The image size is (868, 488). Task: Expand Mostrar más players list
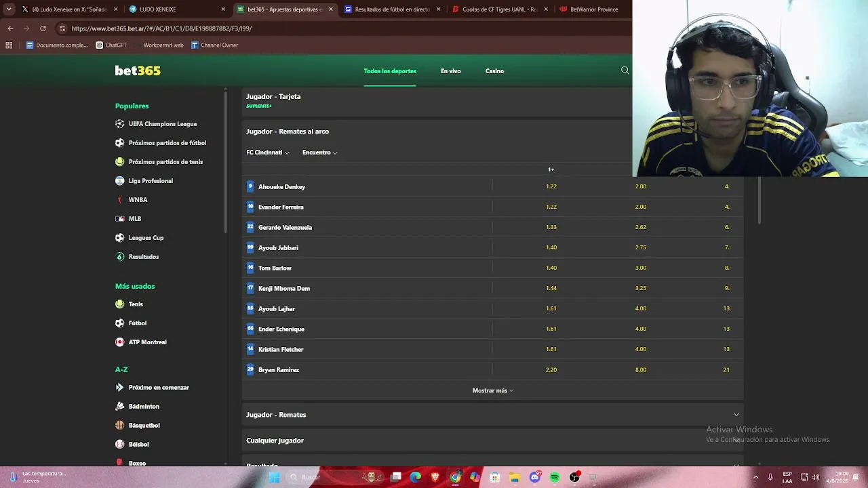(x=493, y=390)
